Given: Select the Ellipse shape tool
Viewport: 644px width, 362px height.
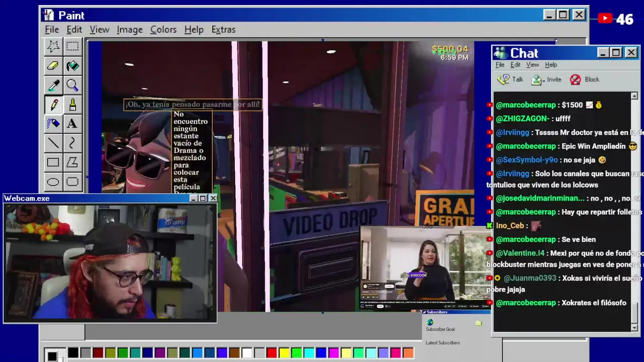Looking at the screenshot, I should tap(53, 182).
